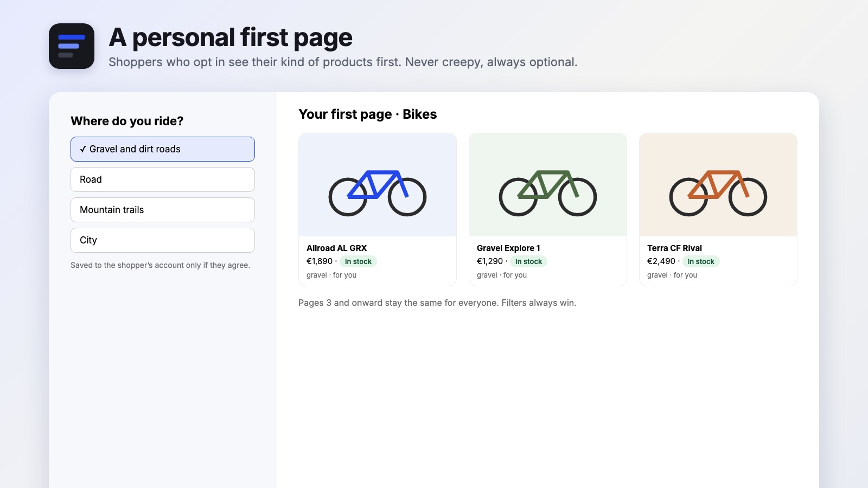Screen dimensions: 868x488
Task: Click the In stock badge for Terra CF Rival
Action: [701, 261]
